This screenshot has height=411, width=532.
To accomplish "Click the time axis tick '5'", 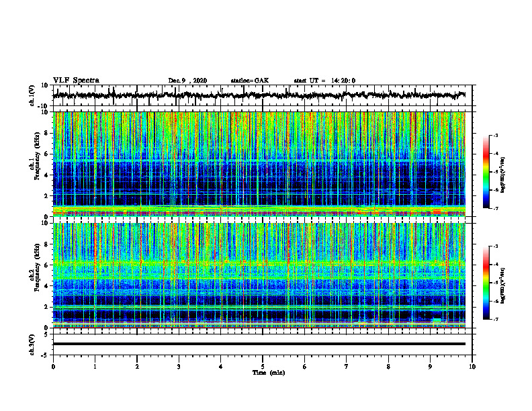I will pyautogui.click(x=263, y=367).
